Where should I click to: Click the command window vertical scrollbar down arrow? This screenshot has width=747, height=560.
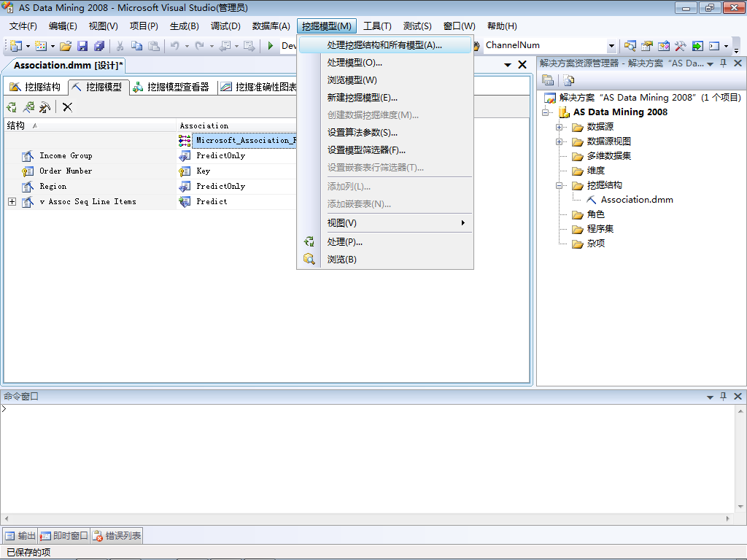(x=740, y=507)
